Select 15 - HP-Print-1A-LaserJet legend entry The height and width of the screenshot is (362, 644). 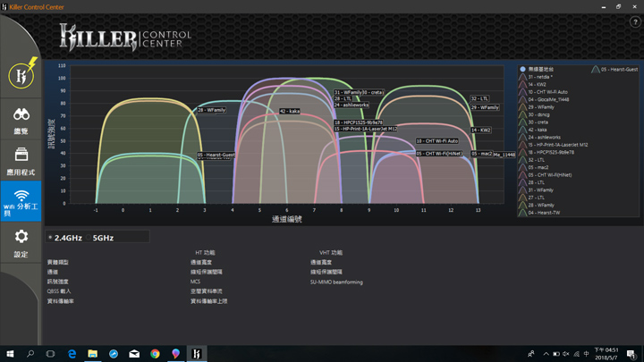click(x=554, y=145)
